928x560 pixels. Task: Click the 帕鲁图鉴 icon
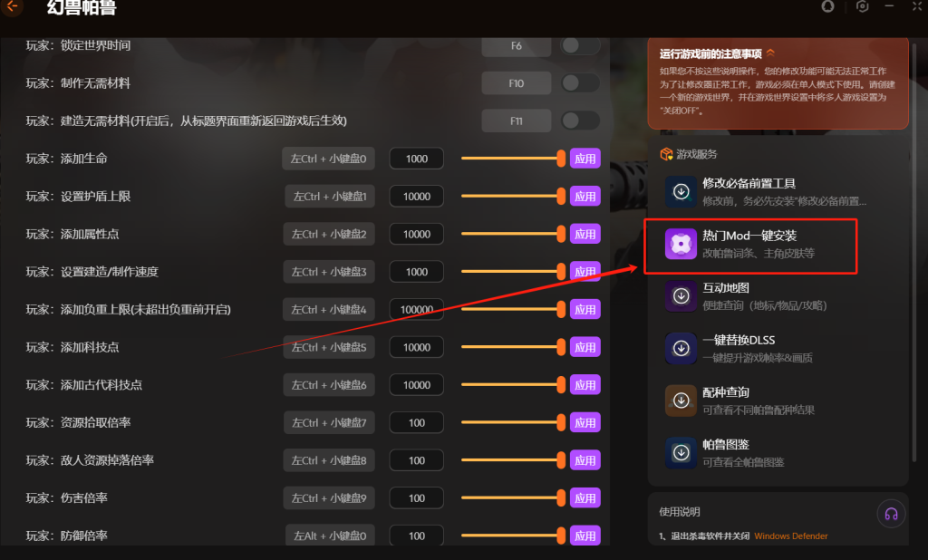click(x=681, y=453)
